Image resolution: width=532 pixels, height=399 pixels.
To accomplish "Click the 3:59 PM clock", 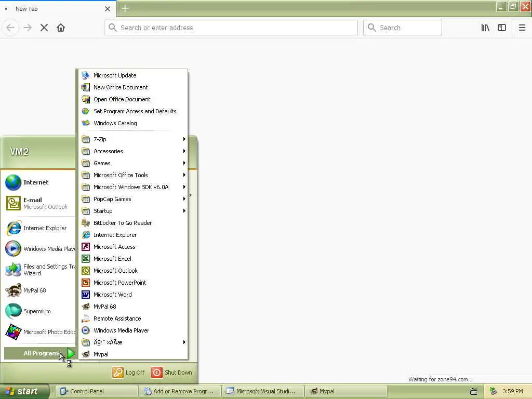I will tap(513, 392).
